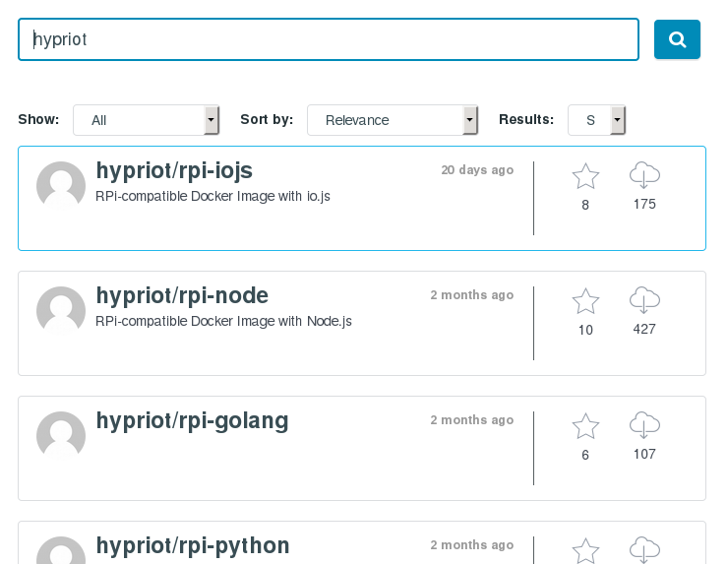Open the hypriot/rpi-golang repository
This screenshot has width=728, height=564.
pos(192,421)
